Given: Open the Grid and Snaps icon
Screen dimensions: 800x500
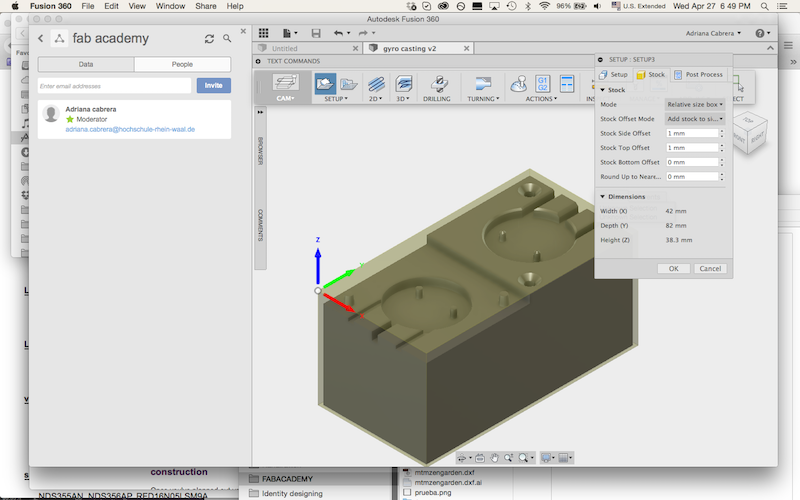Looking at the screenshot, I should pyautogui.click(x=563, y=458).
